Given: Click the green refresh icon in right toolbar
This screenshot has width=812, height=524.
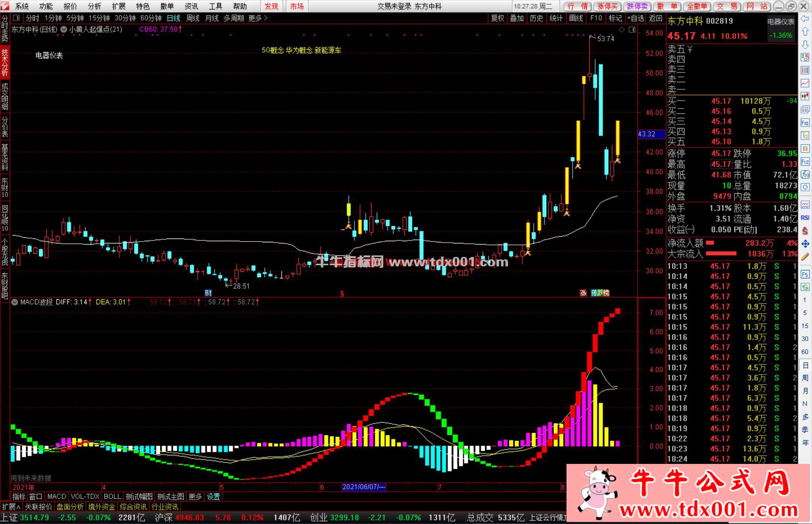Looking at the screenshot, I should tap(805, 287).
